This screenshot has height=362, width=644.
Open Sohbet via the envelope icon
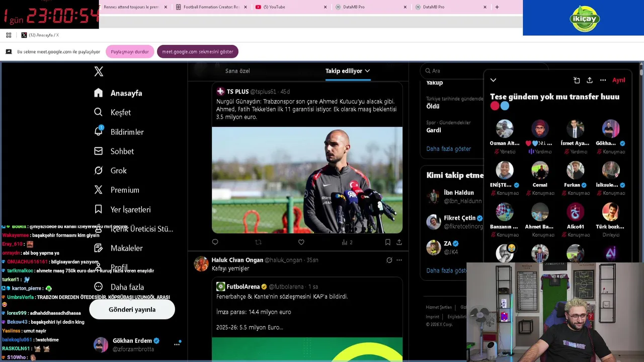pos(99,151)
